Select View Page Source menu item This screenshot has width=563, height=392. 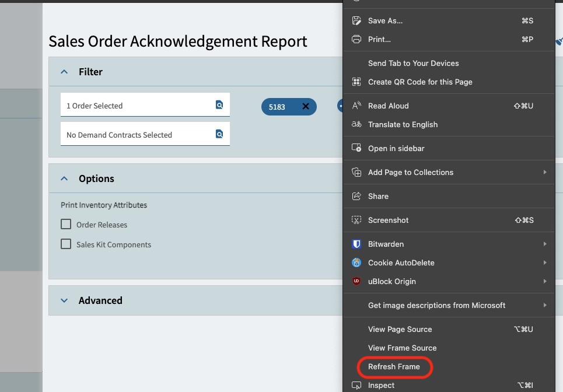400,329
